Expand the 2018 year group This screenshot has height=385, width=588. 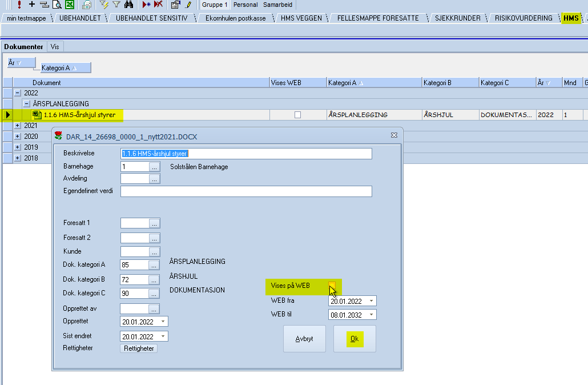point(18,158)
